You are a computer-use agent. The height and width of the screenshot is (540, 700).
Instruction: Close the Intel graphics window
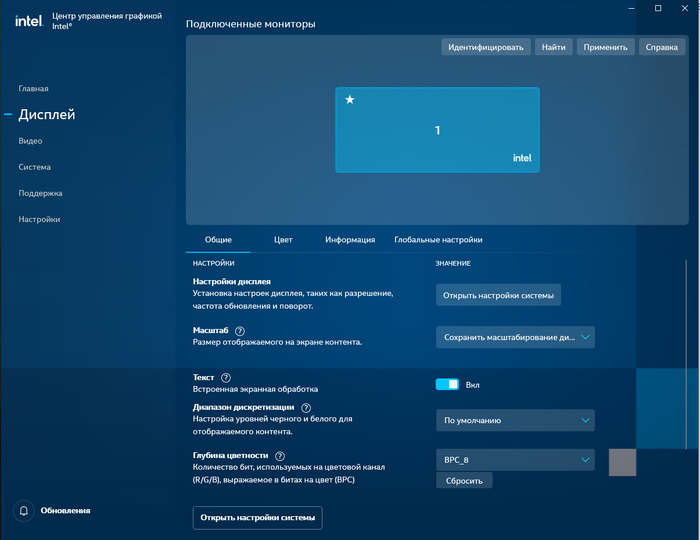pyautogui.click(x=685, y=8)
